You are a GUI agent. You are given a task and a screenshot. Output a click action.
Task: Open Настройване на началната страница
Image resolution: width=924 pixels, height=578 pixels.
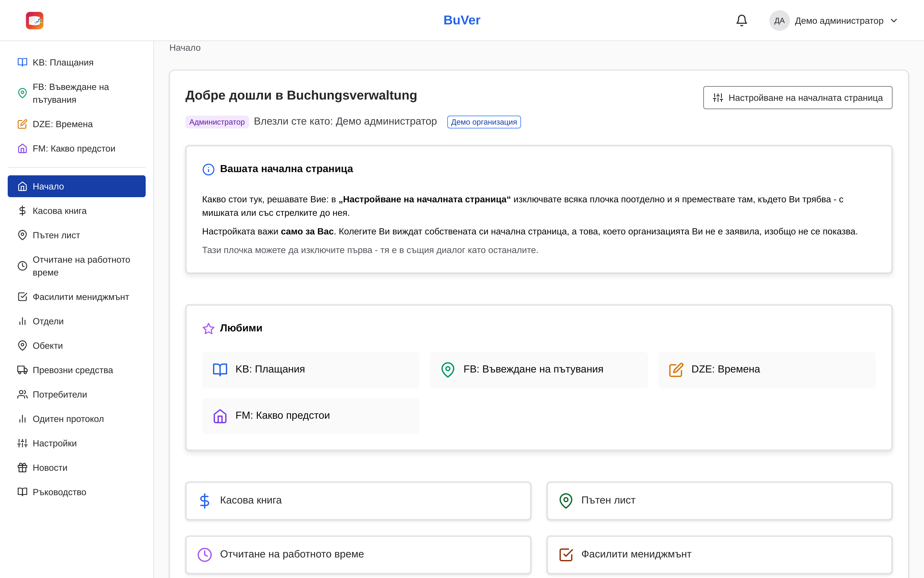point(798,98)
